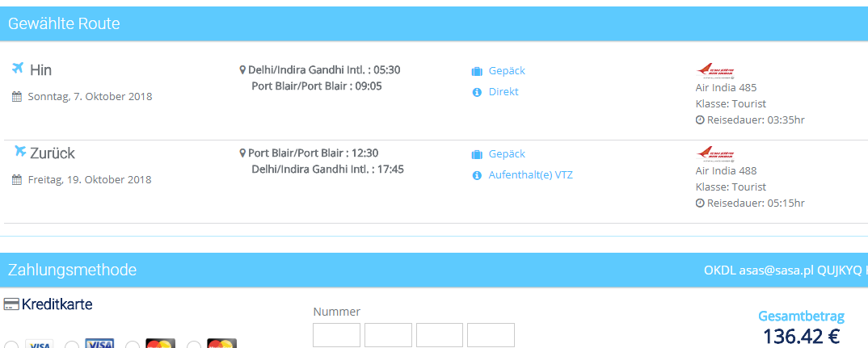Screen dimensions: 868x348
Task: Click the OKDL asas@sasa.pl booking reference text
Action: [786, 270]
